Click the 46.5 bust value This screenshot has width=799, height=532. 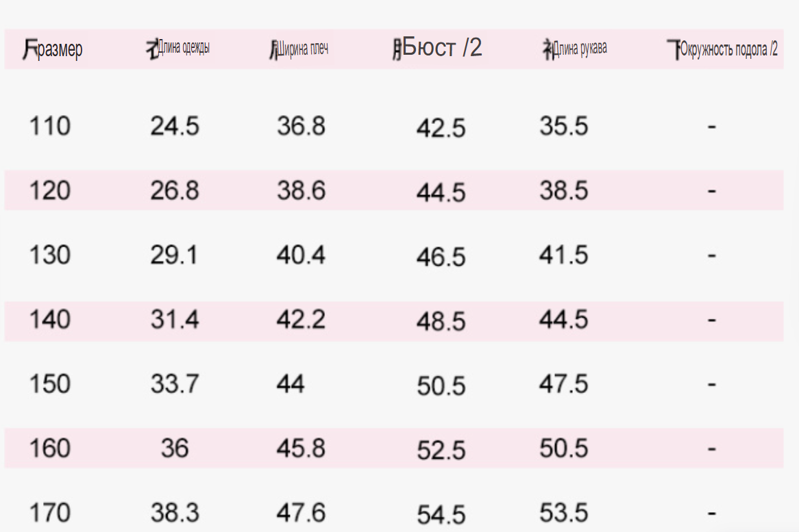pyautogui.click(x=441, y=257)
